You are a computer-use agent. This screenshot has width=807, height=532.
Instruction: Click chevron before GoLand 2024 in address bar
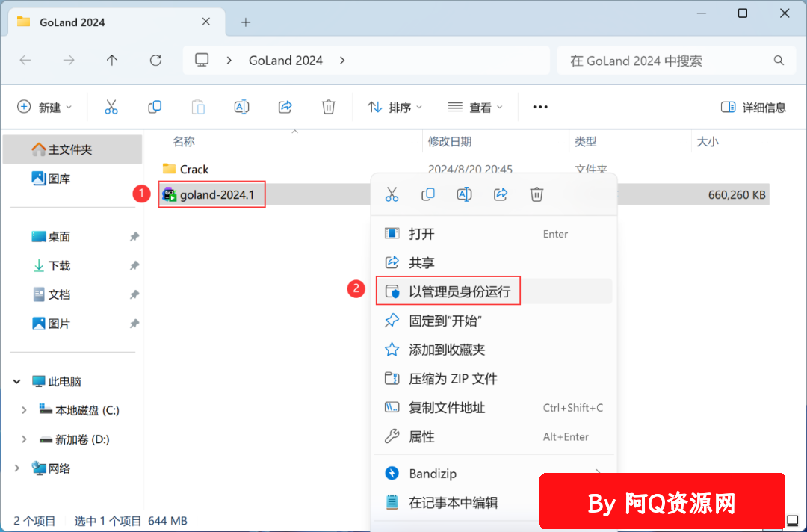[229, 61]
